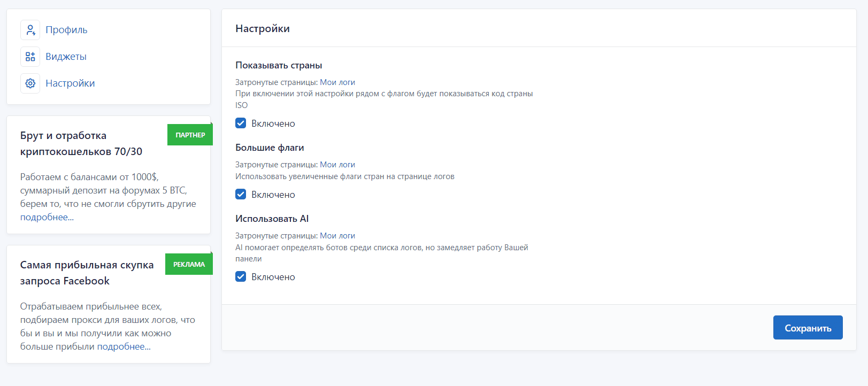Disable the Использовать AI checkbox

point(241,277)
